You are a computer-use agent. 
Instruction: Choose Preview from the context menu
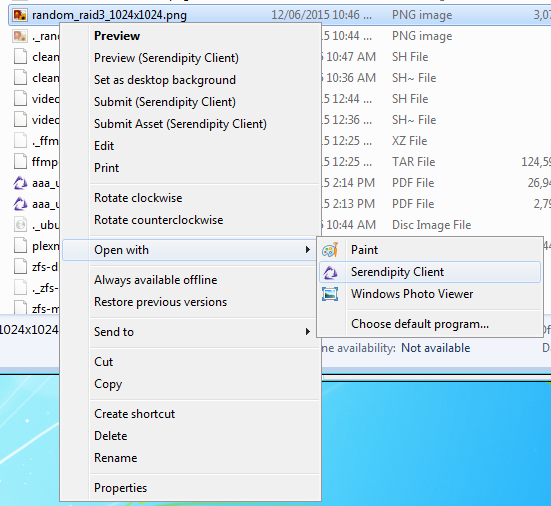click(117, 36)
